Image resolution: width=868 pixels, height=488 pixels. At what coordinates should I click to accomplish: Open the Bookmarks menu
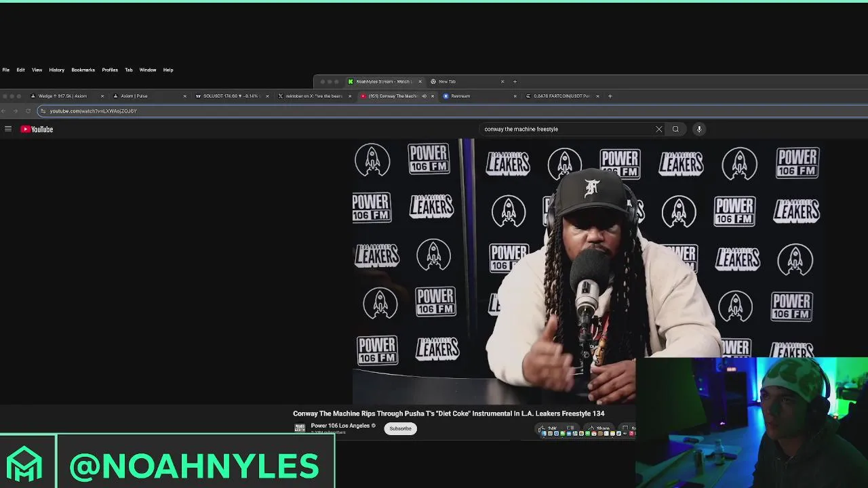[x=83, y=70]
